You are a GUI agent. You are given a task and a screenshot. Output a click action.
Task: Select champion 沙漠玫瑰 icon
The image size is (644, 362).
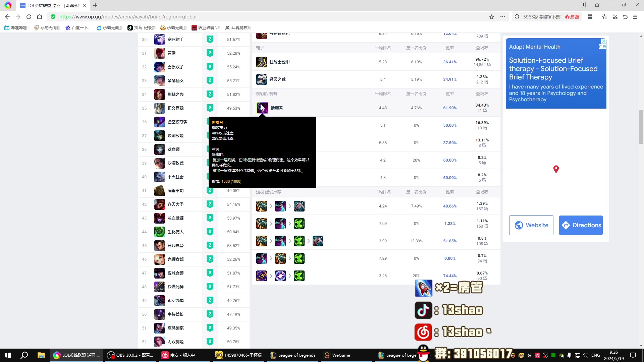click(160, 163)
